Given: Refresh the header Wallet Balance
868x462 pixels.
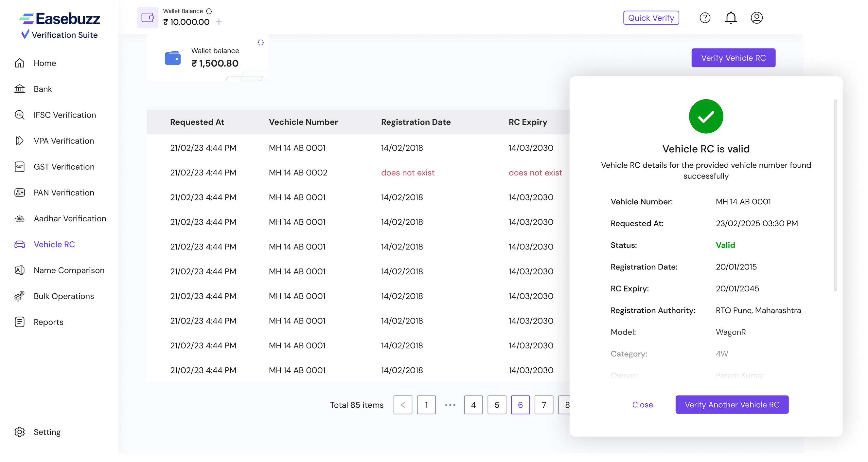Looking at the screenshot, I should [209, 11].
